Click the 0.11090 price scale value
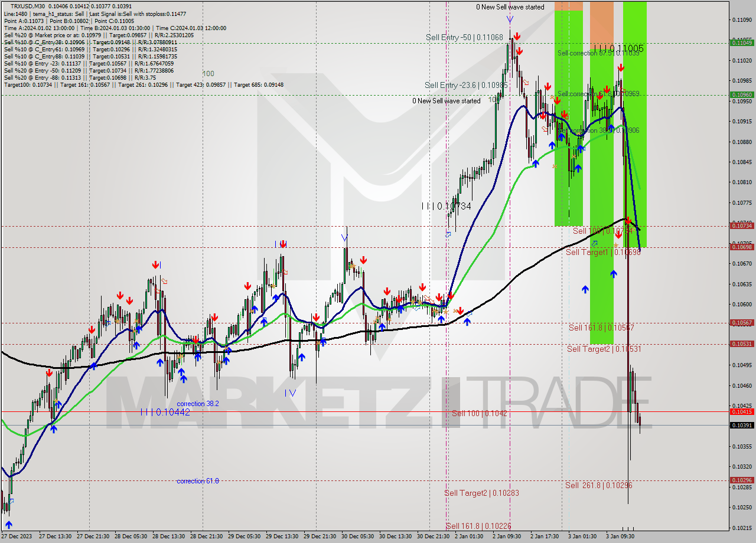The image size is (756, 543). tap(742, 20)
